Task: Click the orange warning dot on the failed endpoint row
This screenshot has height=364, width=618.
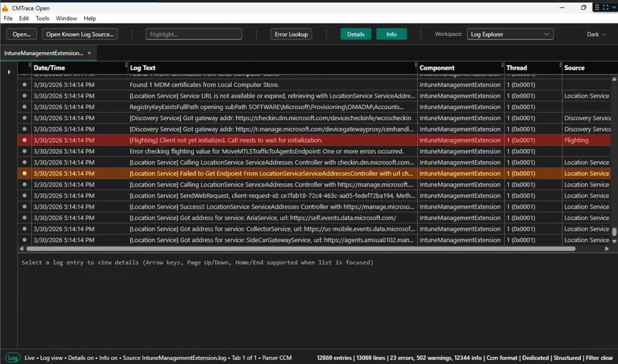Action: coord(24,173)
